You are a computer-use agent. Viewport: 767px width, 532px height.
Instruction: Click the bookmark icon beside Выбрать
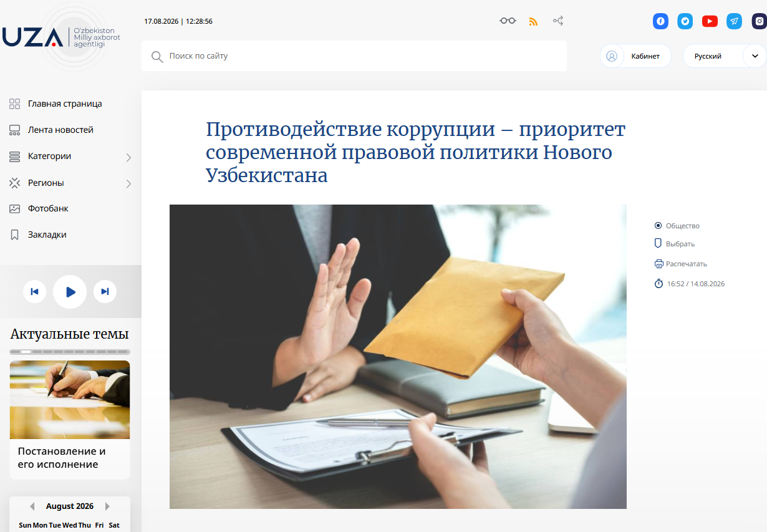click(658, 243)
